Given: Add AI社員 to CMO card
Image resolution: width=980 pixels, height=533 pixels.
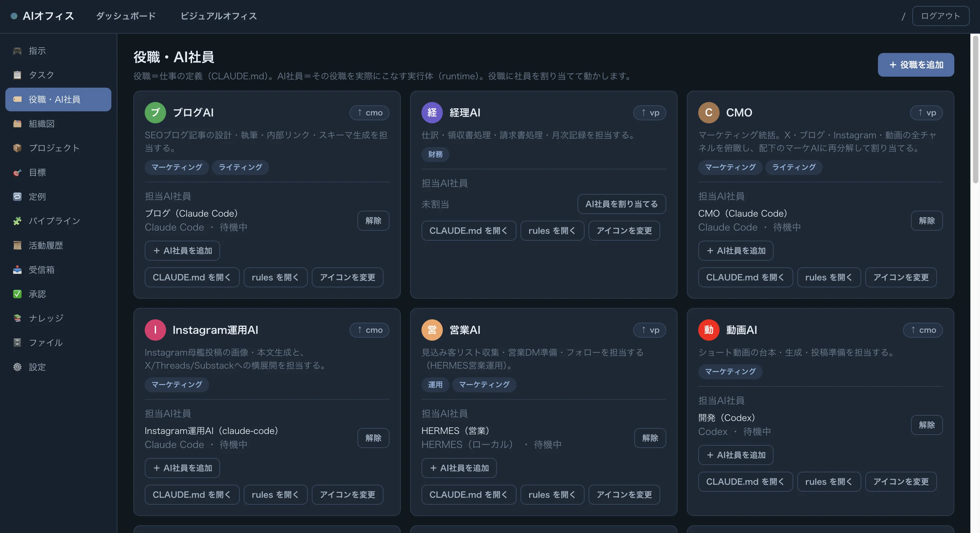Looking at the screenshot, I should tap(735, 251).
